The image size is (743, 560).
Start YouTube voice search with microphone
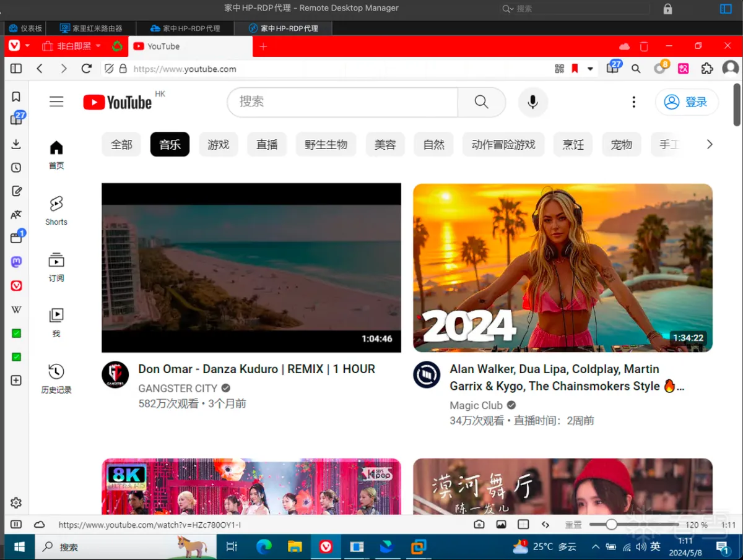tap(532, 102)
